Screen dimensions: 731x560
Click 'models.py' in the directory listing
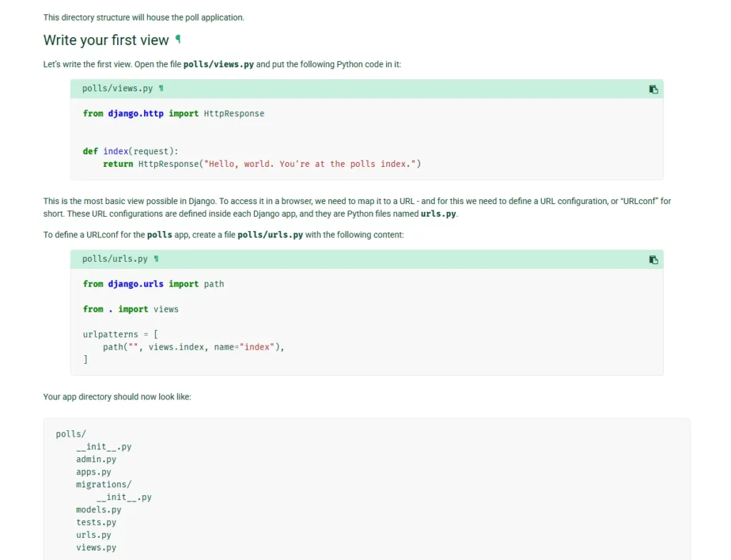click(x=99, y=509)
